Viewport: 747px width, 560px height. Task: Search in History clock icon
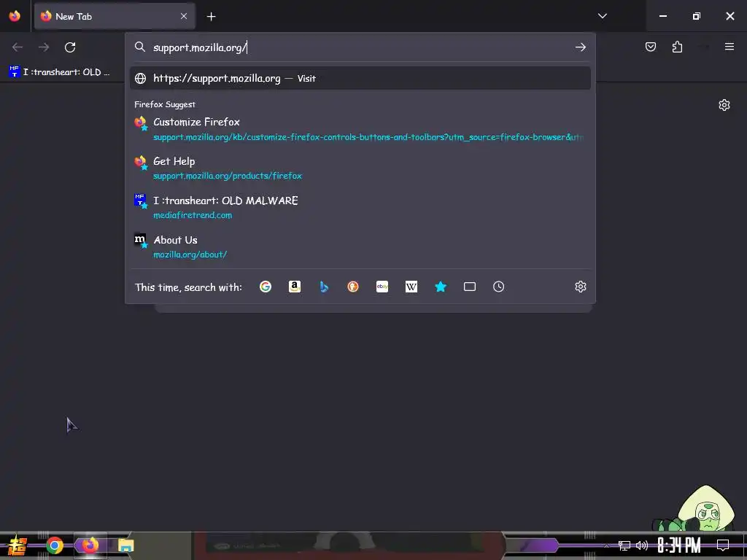click(x=498, y=287)
